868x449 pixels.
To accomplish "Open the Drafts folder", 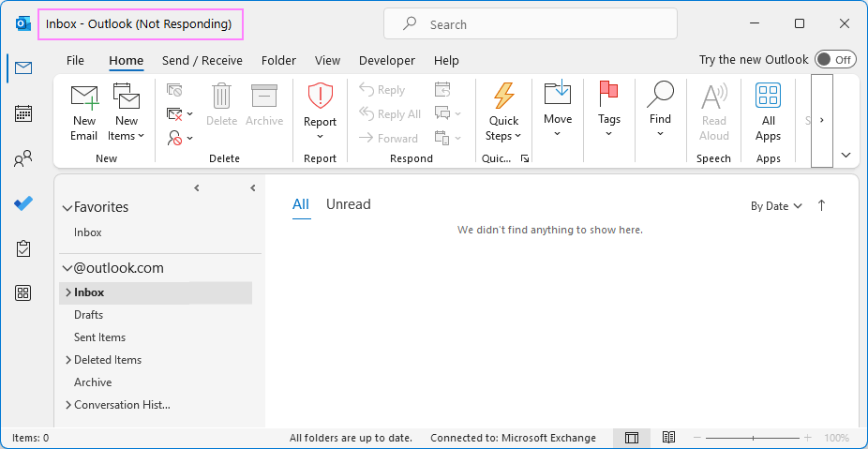I will (x=88, y=314).
